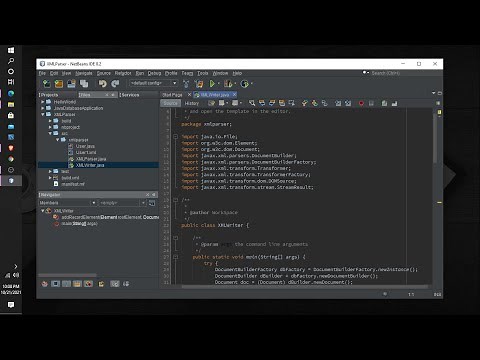Toggle Highlight Search in editor toolbar
This screenshot has height=360, width=480.
point(282,103)
